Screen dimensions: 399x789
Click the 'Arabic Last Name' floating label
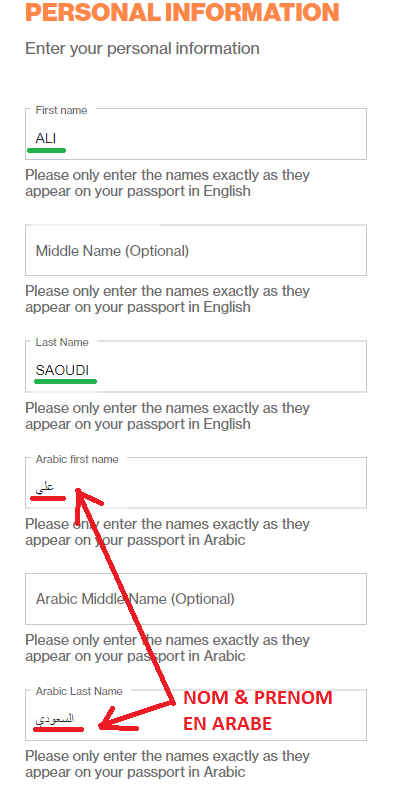79,691
